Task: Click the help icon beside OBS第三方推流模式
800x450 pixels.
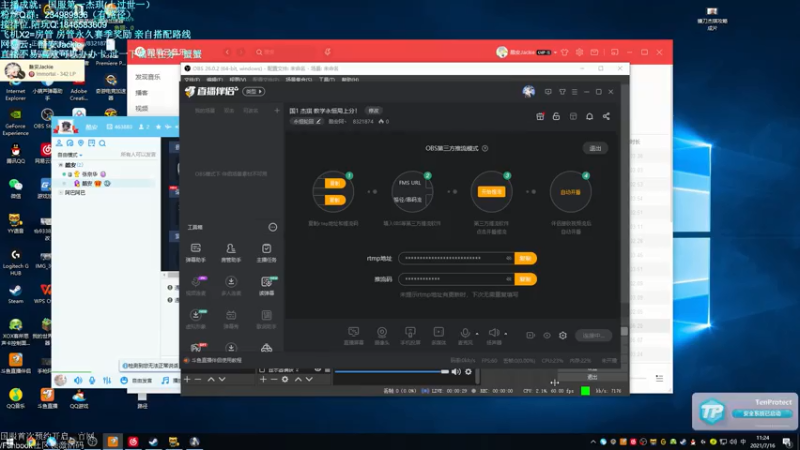Action: (485, 148)
